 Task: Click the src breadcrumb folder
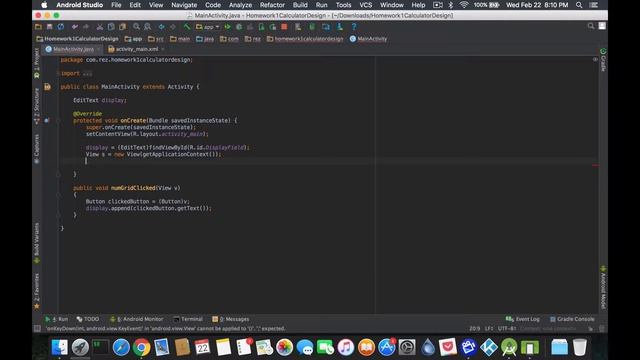click(156, 39)
